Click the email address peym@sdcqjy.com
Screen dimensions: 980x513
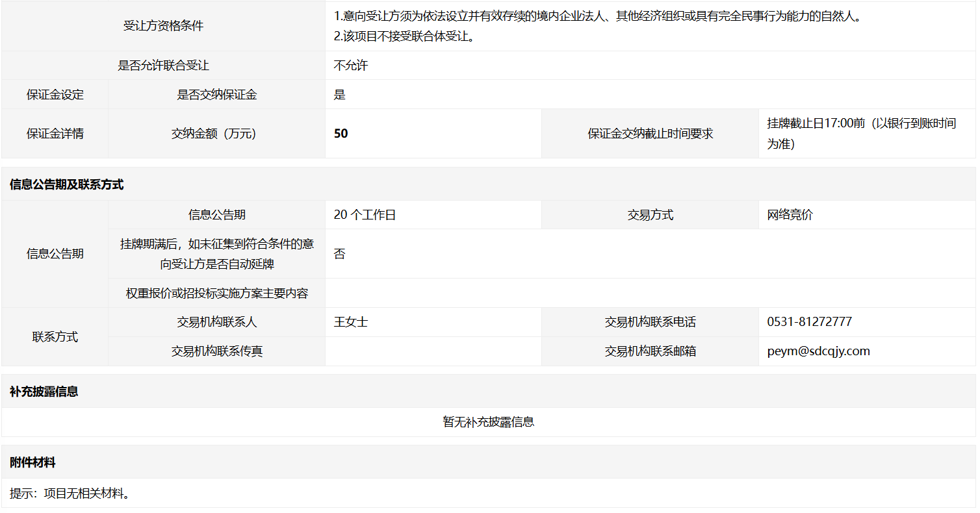pos(818,351)
